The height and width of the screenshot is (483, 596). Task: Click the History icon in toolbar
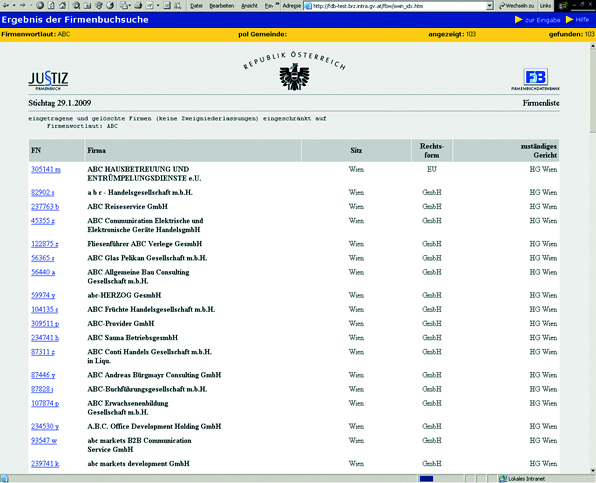[x=110, y=5]
